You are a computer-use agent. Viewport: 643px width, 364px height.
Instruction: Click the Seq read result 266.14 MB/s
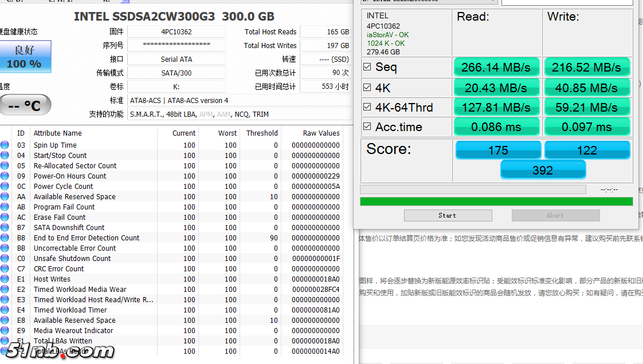point(496,67)
